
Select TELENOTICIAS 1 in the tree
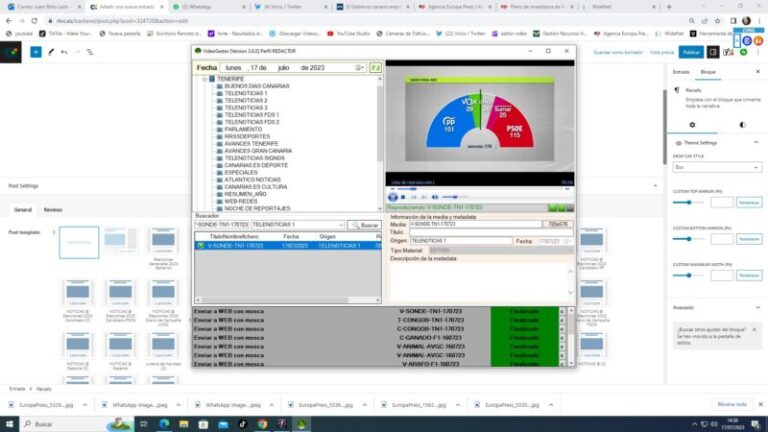click(x=245, y=93)
